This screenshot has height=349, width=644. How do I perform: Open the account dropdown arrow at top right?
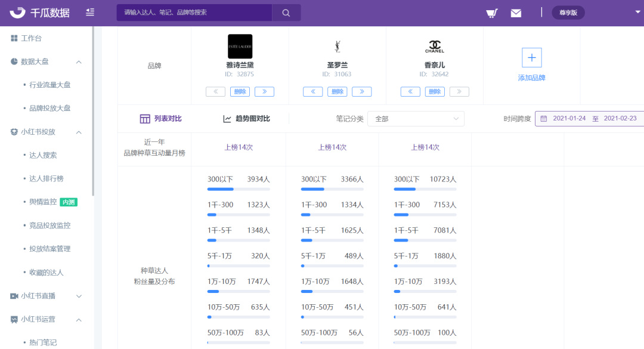click(x=637, y=12)
